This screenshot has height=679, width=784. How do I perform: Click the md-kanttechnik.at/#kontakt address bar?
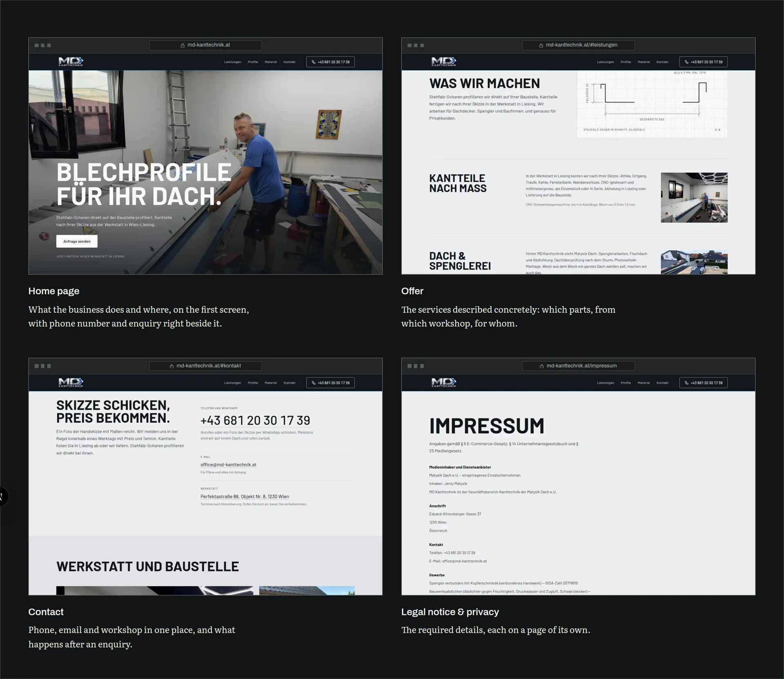[x=205, y=366]
